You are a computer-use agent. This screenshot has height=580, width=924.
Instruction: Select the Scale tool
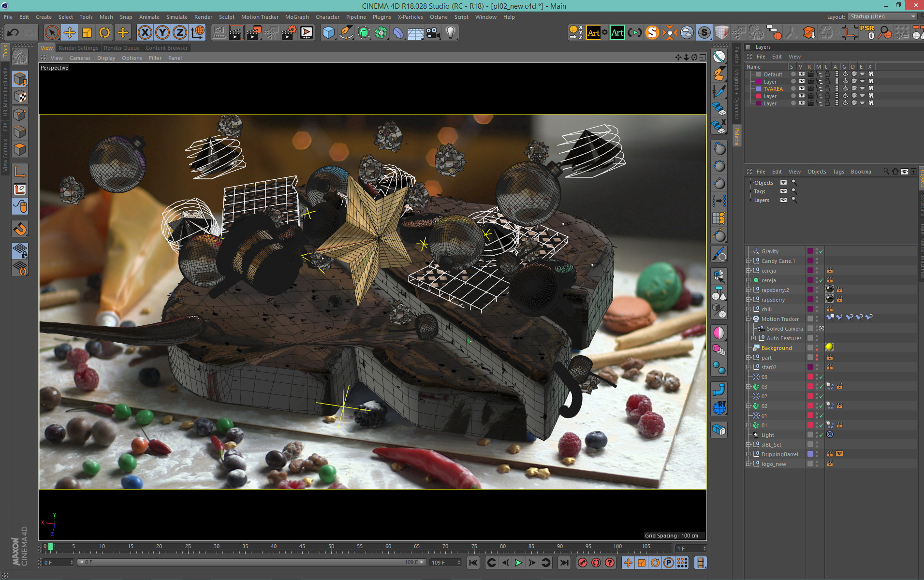coord(87,32)
